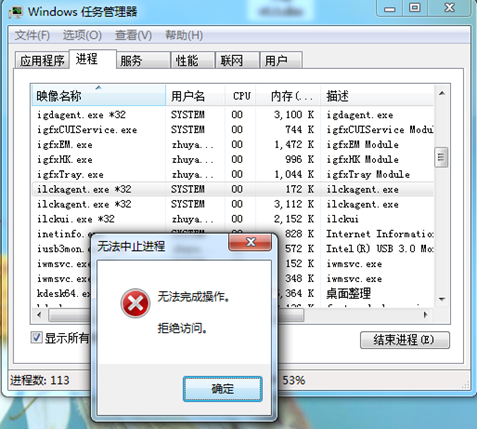Switch to the 应用程序 tab
477x429 pixels.
pyautogui.click(x=42, y=61)
